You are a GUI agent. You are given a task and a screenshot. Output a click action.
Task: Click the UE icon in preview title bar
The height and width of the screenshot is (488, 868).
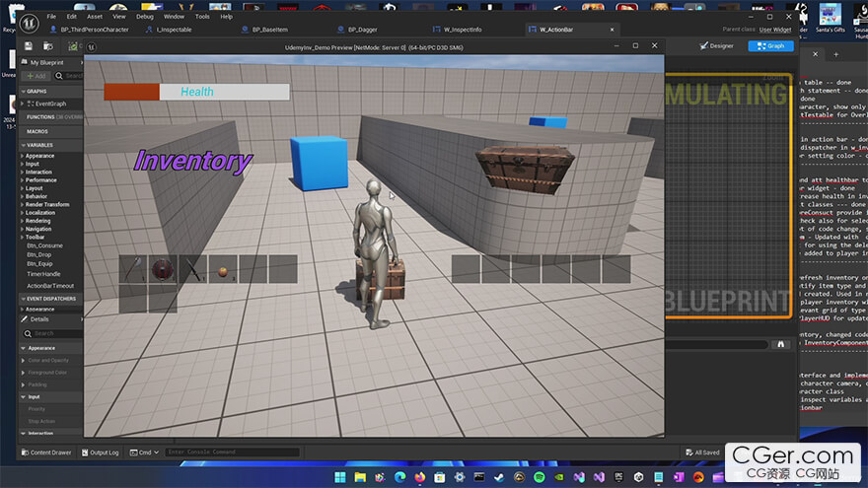tap(92, 47)
